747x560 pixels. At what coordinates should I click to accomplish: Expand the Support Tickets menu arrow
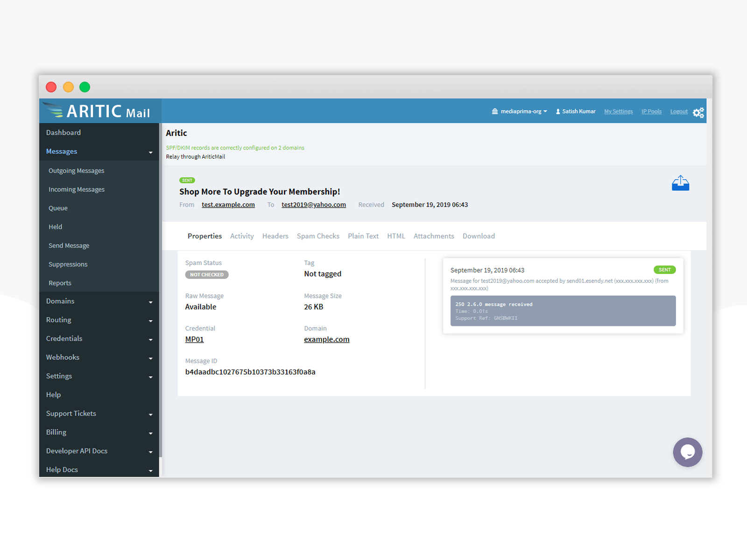pyautogui.click(x=150, y=414)
